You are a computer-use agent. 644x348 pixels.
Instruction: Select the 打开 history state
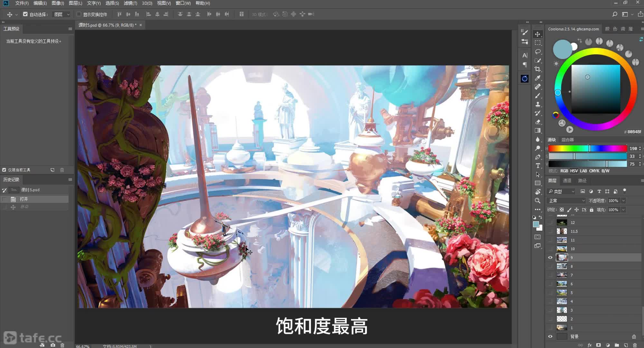[34, 199]
